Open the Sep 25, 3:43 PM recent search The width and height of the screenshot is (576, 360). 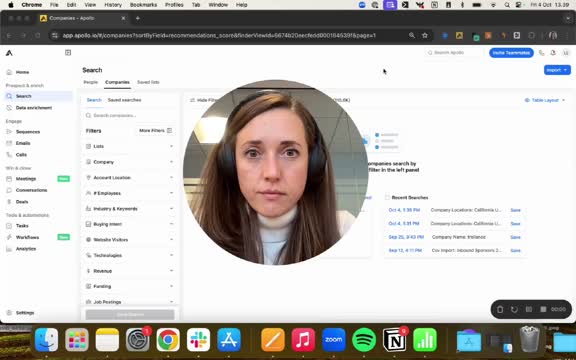pos(406,237)
